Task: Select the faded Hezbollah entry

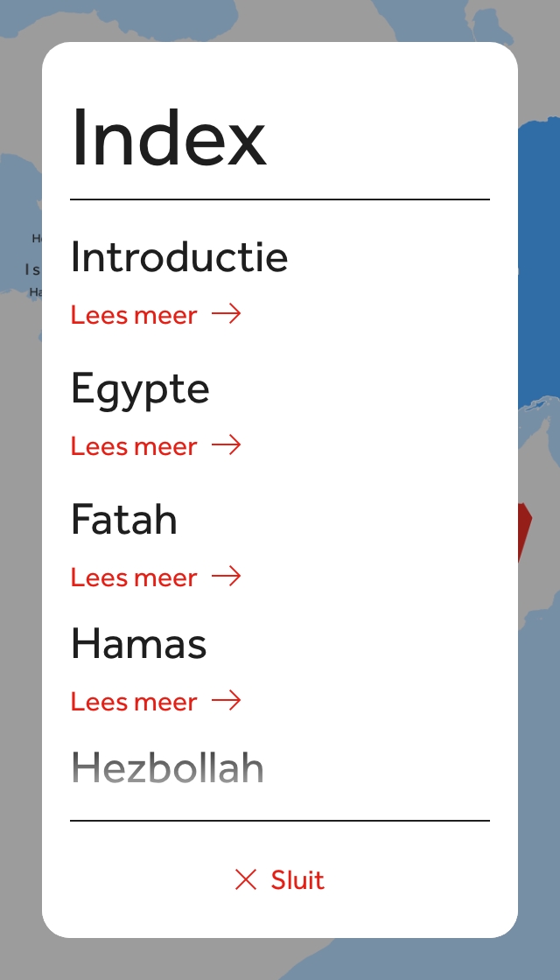Action: 167,768
